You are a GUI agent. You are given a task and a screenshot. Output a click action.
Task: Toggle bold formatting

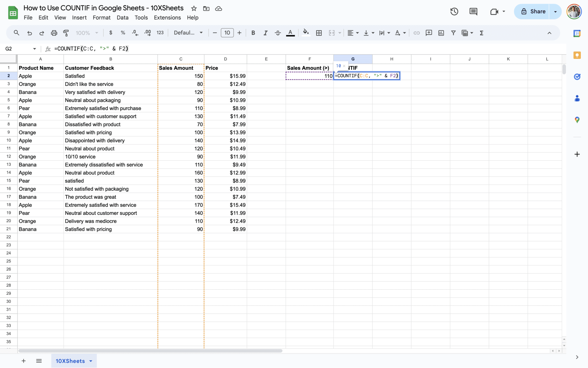(x=253, y=33)
